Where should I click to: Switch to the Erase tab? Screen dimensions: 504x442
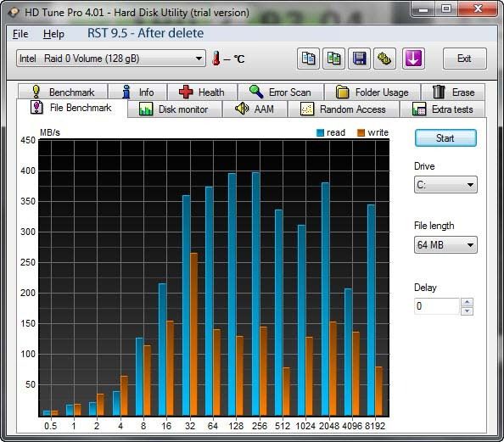click(x=453, y=92)
